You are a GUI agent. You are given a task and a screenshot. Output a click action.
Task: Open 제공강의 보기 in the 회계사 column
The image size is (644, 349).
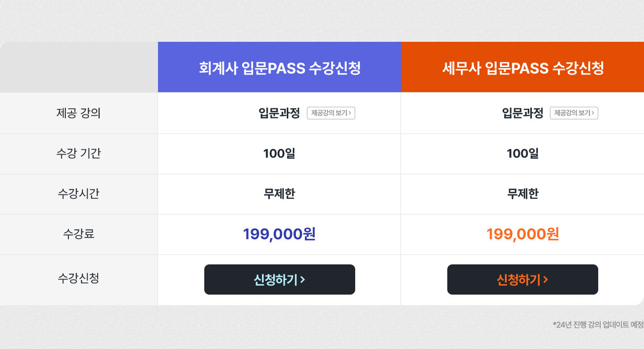[x=331, y=113]
